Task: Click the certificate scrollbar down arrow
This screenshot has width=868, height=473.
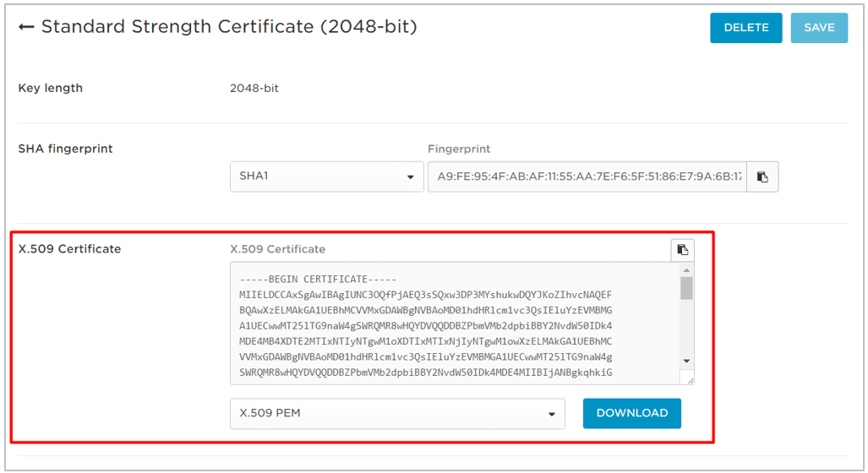Action: coord(686,361)
